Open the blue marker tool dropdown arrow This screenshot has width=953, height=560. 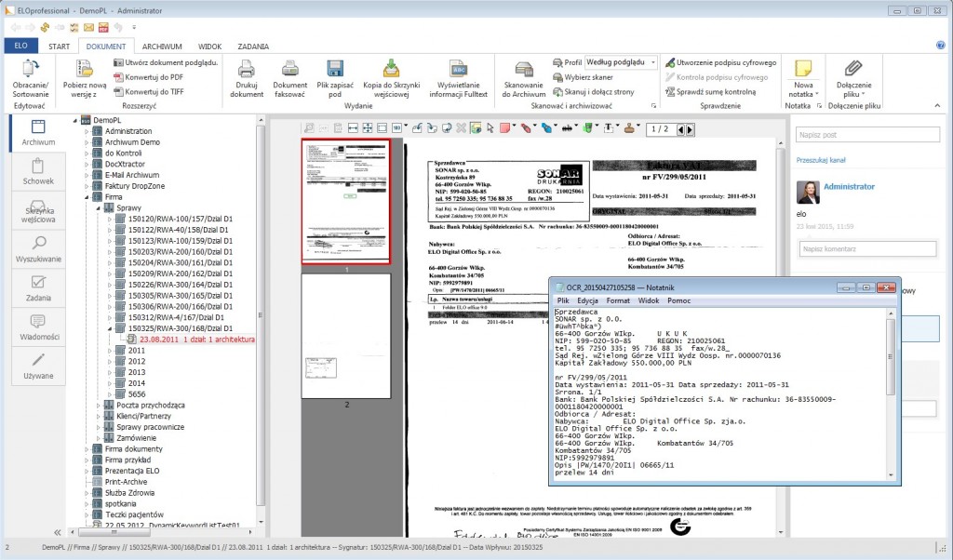pos(557,127)
